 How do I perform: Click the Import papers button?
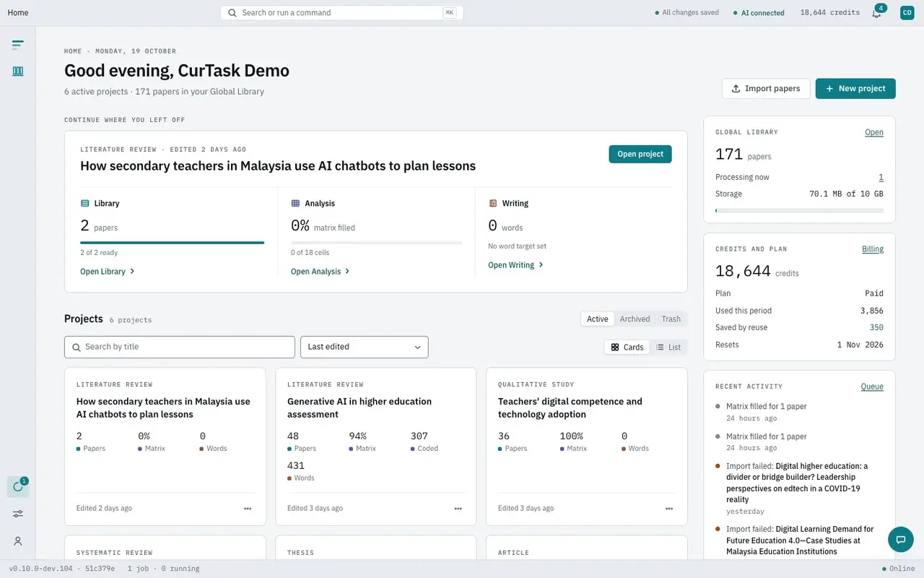[x=766, y=88]
